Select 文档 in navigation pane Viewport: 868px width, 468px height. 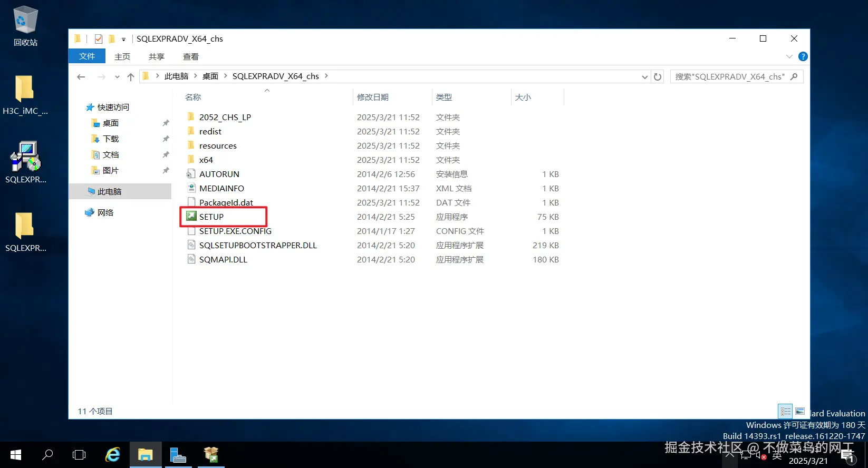[110, 154]
